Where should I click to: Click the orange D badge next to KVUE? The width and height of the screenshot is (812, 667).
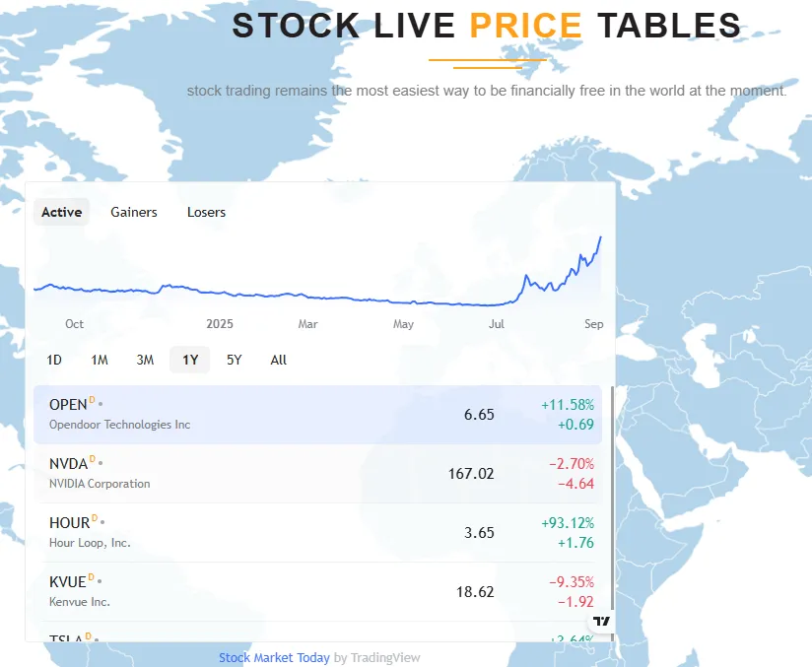[x=91, y=577]
